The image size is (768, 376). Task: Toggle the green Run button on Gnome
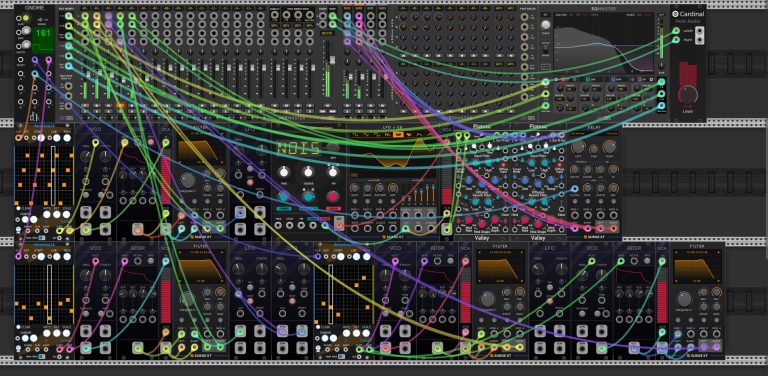(x=26, y=19)
